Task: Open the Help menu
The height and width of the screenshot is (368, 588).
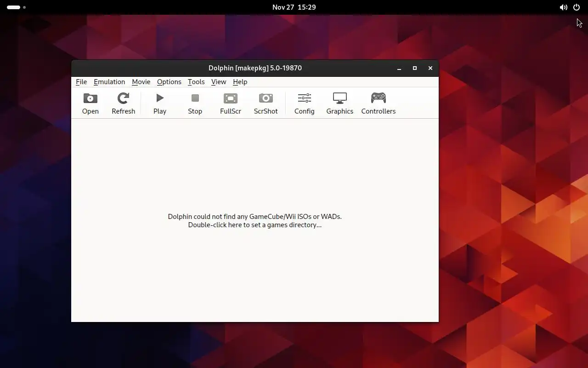Action: click(240, 81)
